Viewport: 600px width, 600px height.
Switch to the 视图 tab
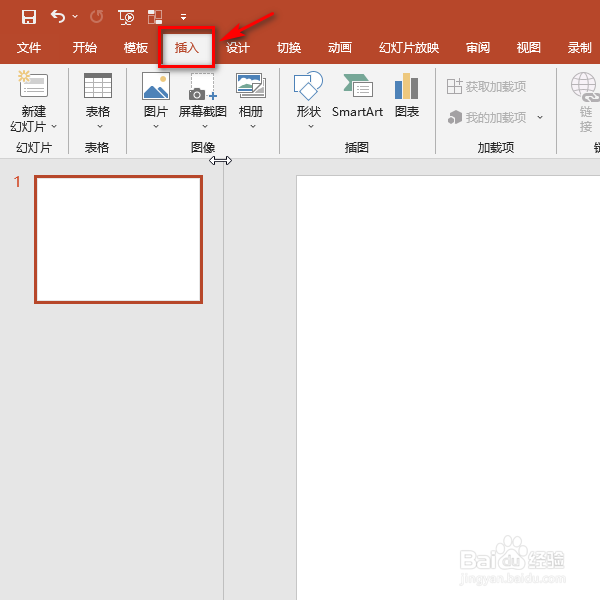[529, 48]
